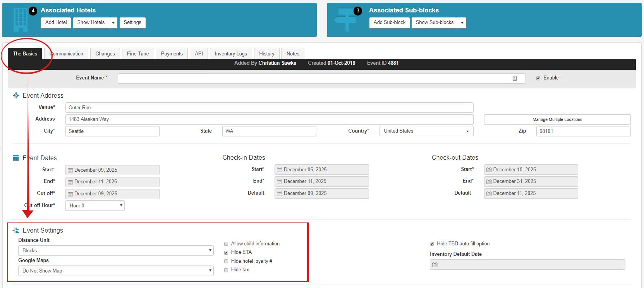
Task: Click the Inventory Default Date field
Action: pos(527,265)
